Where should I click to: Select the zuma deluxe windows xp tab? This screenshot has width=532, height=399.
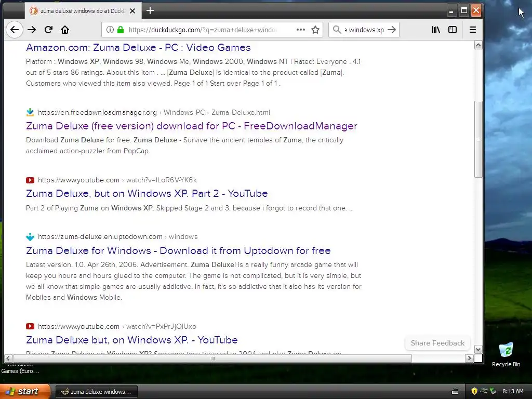pos(83,11)
